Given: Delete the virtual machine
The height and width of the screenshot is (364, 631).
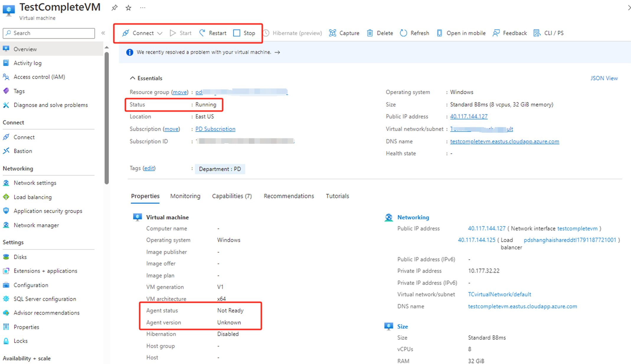Looking at the screenshot, I should (380, 33).
